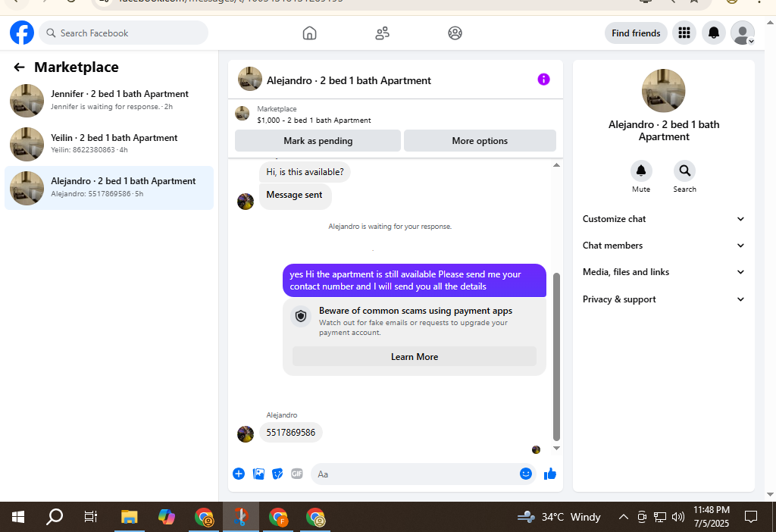Open the Groups icon in top navigation

[x=455, y=33]
